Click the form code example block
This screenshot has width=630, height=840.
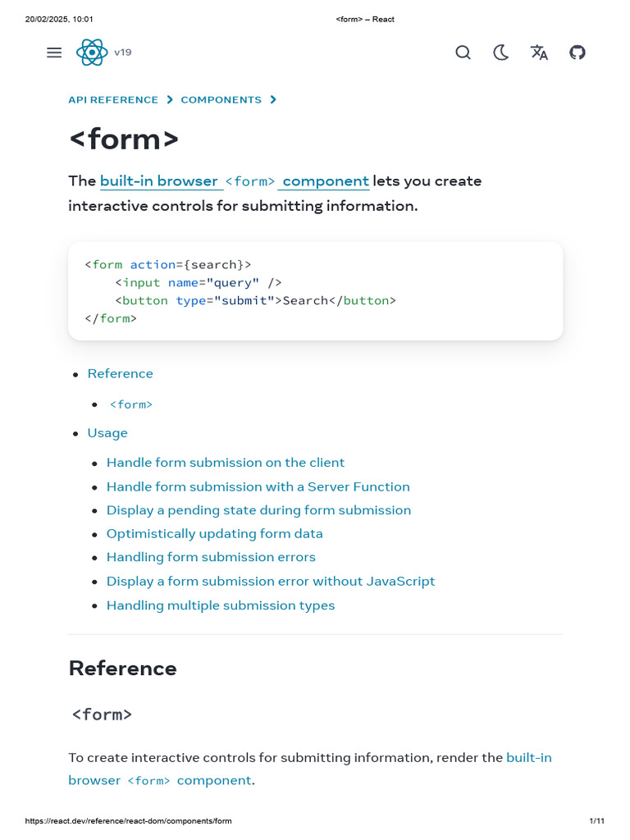315,291
